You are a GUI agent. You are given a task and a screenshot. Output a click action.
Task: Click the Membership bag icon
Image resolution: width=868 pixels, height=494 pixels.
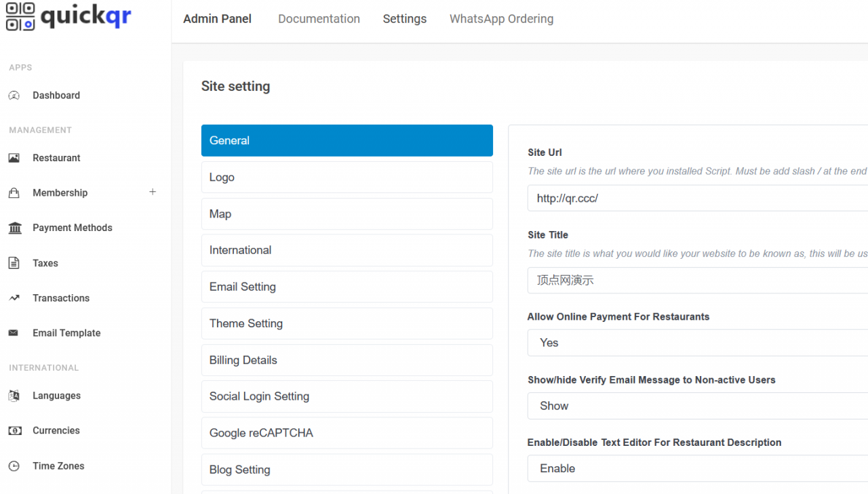coord(14,193)
